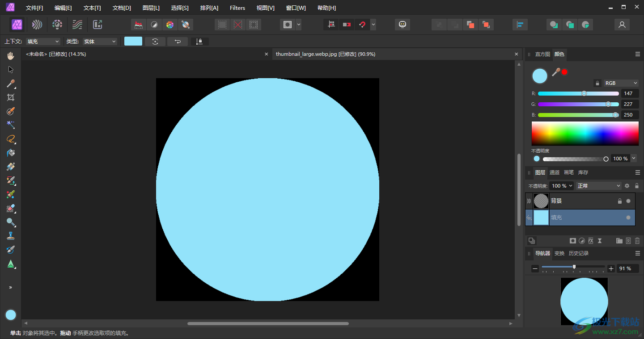Activate the Zoom magnifier tool
This screenshot has width=644, height=339.
coord(11,222)
